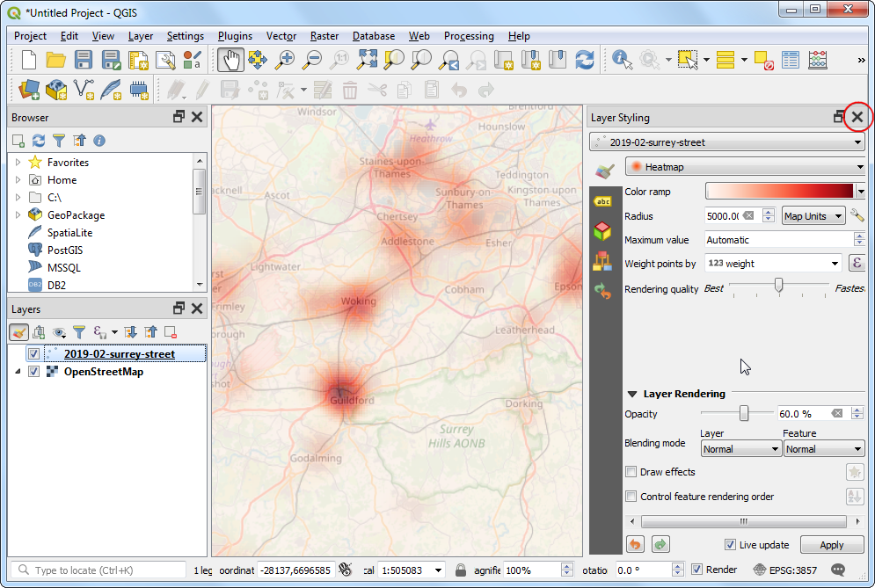Open the 3D View styling tab
This screenshot has height=588, width=875.
pyautogui.click(x=602, y=230)
